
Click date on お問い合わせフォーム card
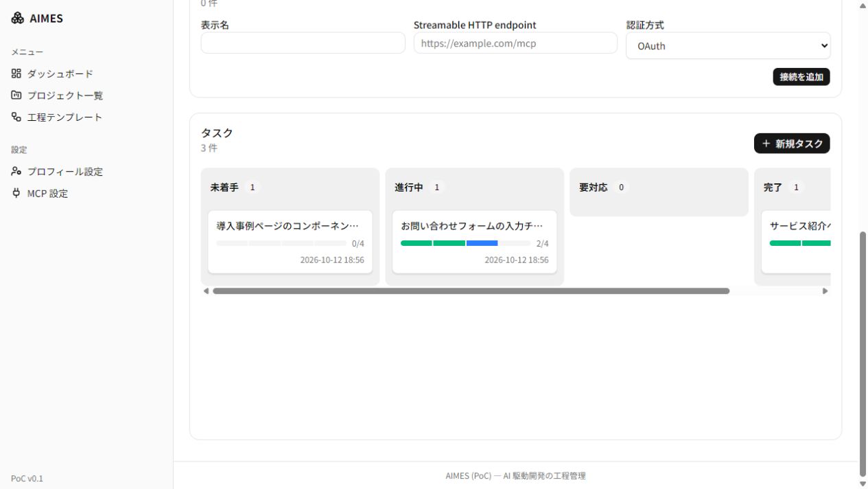517,260
